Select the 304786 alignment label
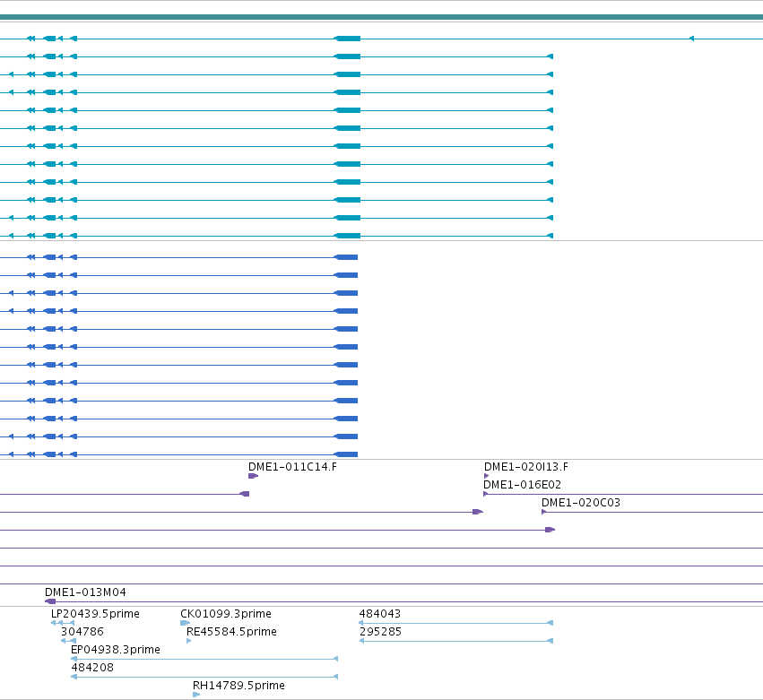This screenshot has height=700, width=763. pos(82,632)
